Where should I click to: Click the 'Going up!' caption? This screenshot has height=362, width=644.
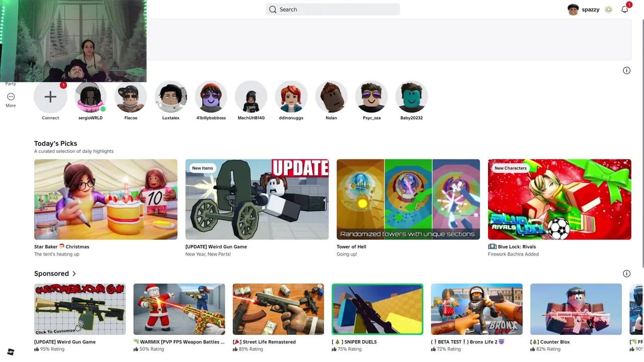347,254
